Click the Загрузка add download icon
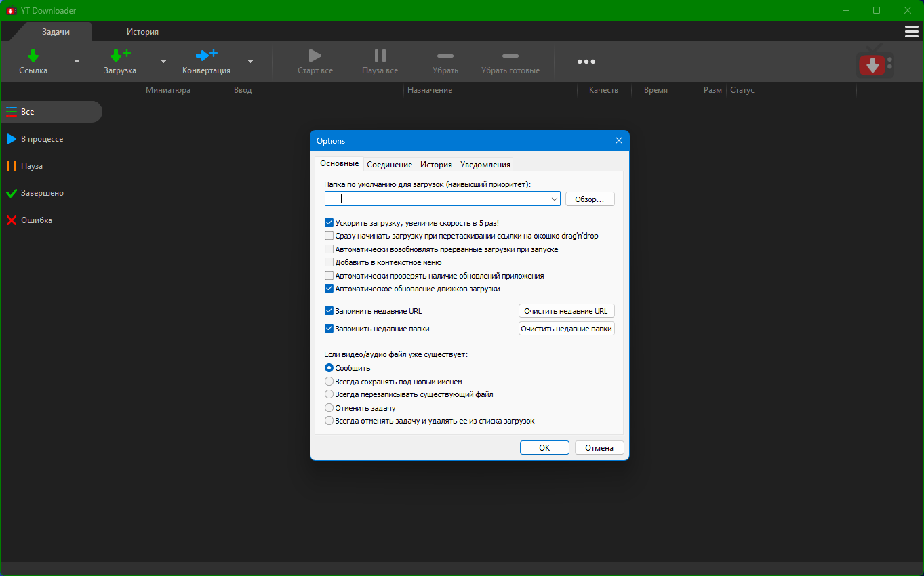Viewport: 924px width, 576px height. [x=120, y=56]
